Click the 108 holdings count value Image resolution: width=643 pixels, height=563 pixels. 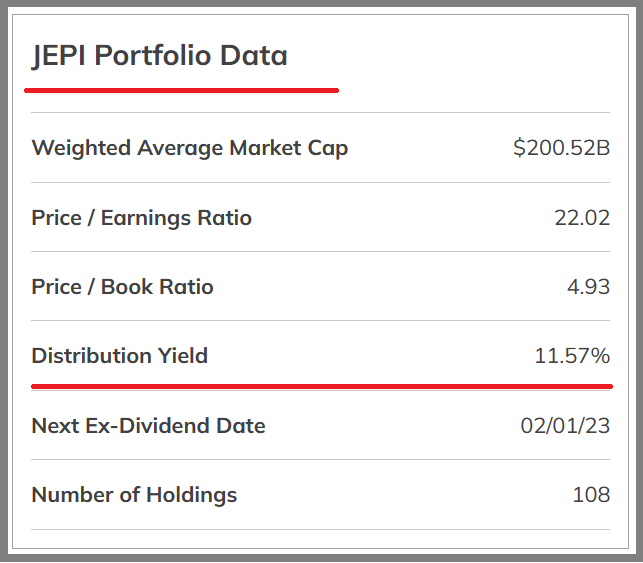coord(592,495)
